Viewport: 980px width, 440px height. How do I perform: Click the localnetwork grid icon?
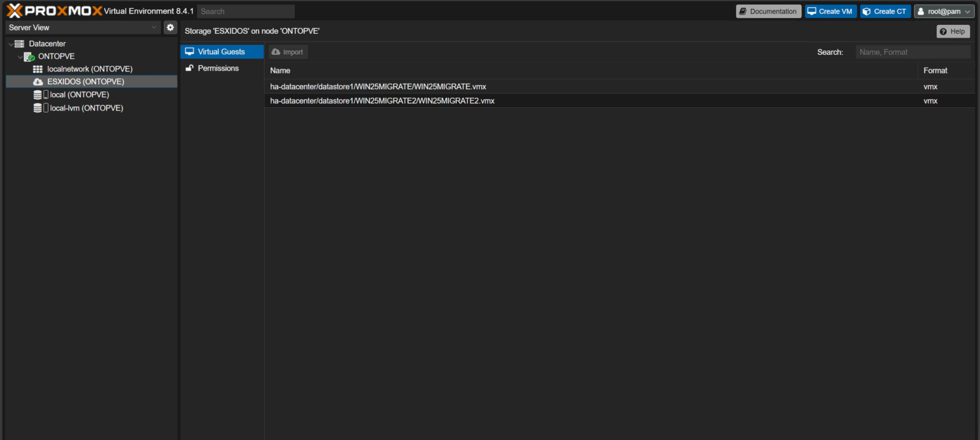[x=38, y=69]
